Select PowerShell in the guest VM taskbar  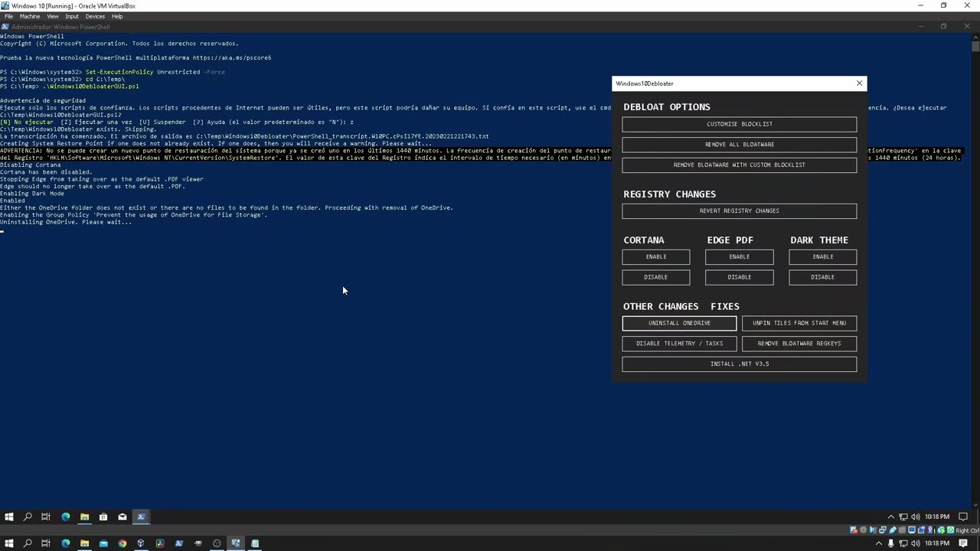coord(141,517)
